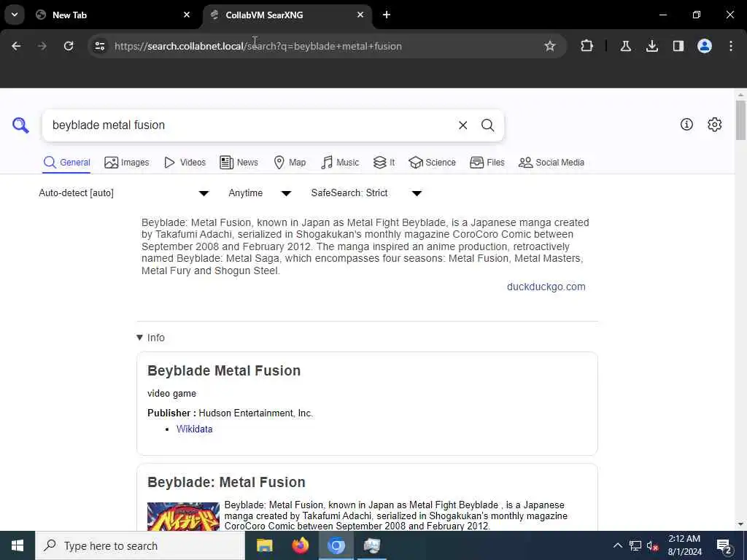
Task: Click the SearXNG magnifier logo
Action: tap(20, 125)
